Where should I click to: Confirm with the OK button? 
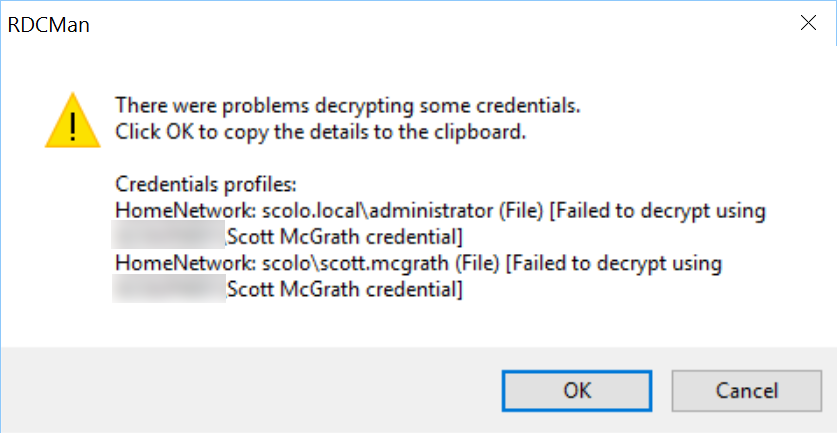(577, 391)
